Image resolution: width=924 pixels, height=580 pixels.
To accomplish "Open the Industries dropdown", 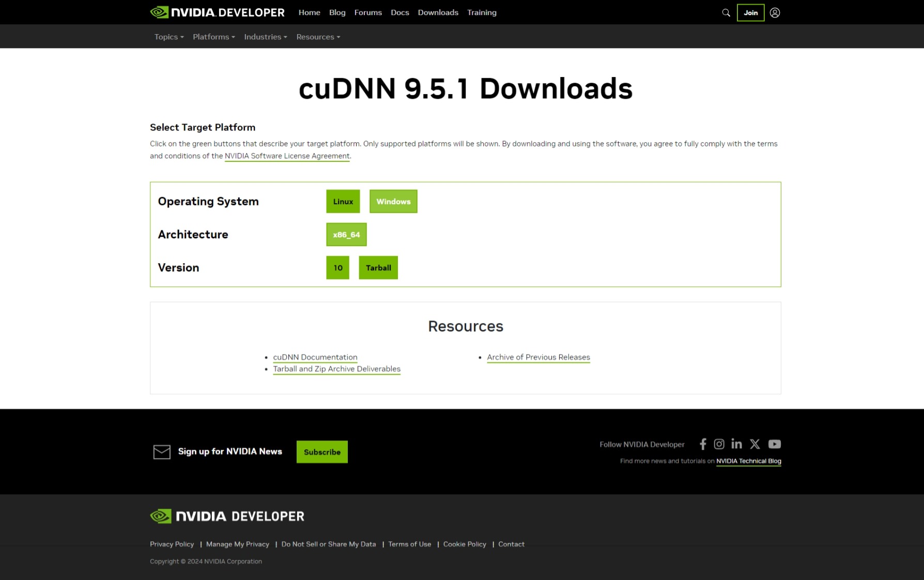I will [x=265, y=37].
